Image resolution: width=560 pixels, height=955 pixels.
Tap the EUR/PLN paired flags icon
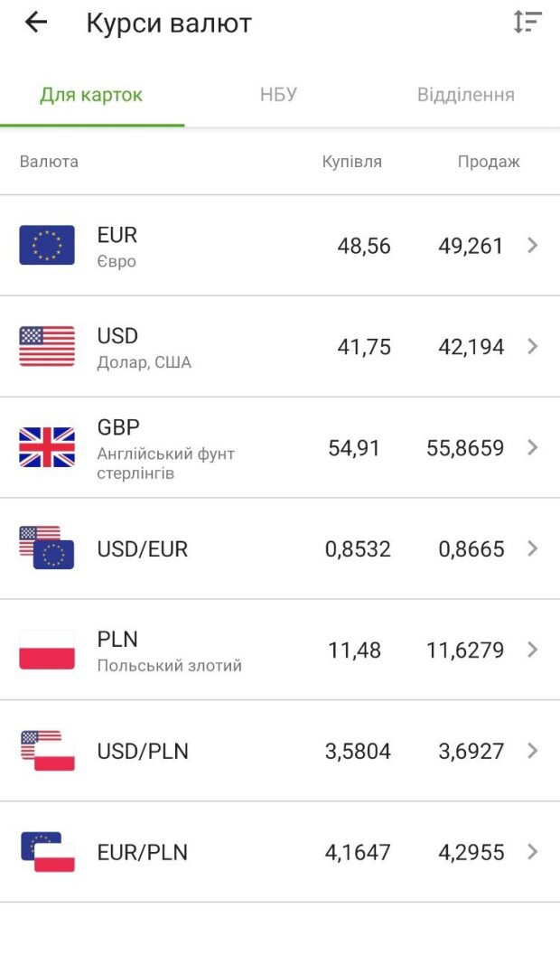point(47,852)
